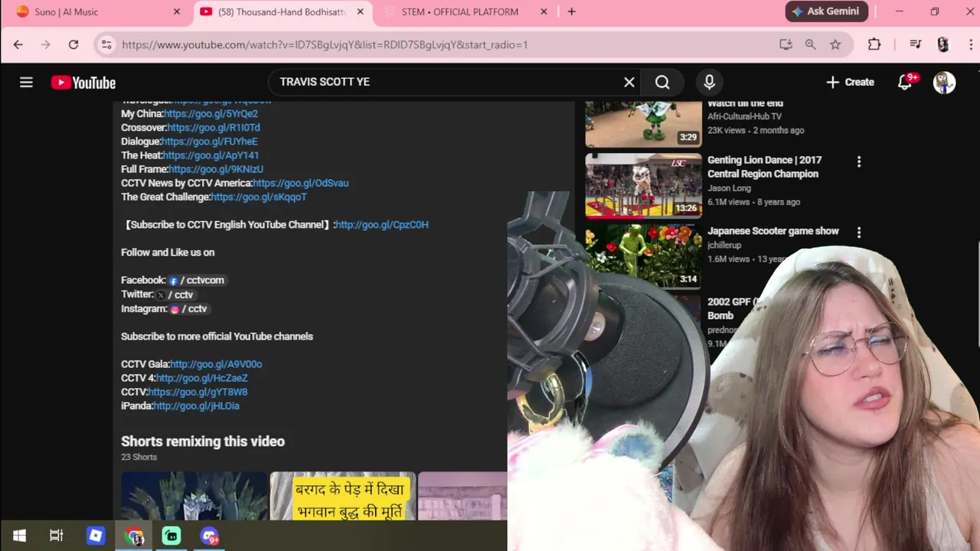This screenshot has width=980, height=551.
Task: Open the notifications bell
Action: (905, 82)
